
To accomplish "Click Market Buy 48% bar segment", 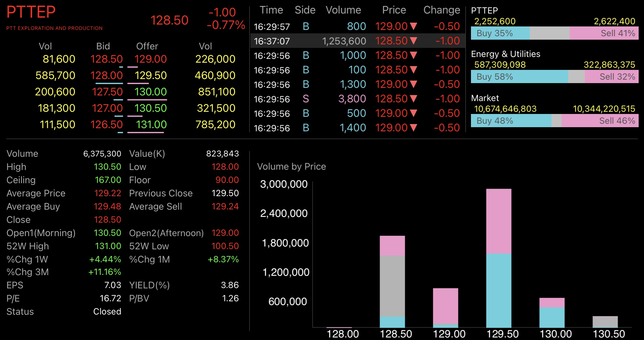I will click(511, 121).
